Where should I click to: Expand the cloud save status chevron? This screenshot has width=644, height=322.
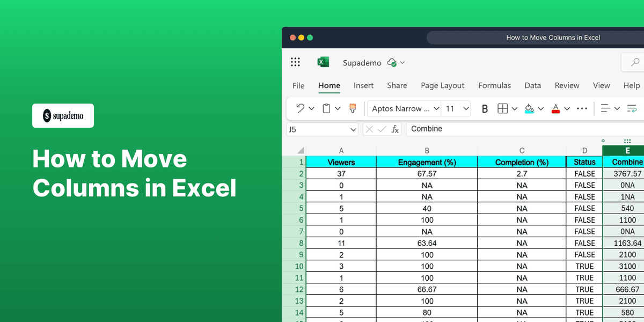pos(403,63)
